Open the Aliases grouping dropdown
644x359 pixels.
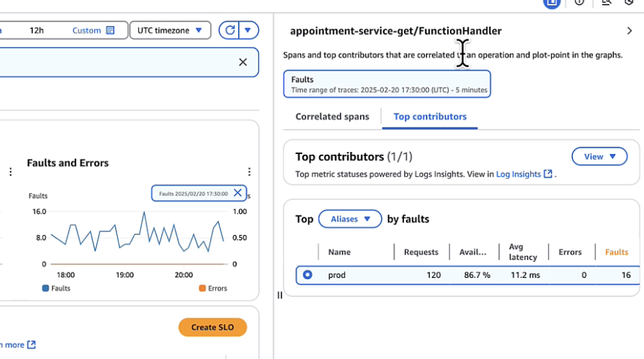click(x=350, y=219)
